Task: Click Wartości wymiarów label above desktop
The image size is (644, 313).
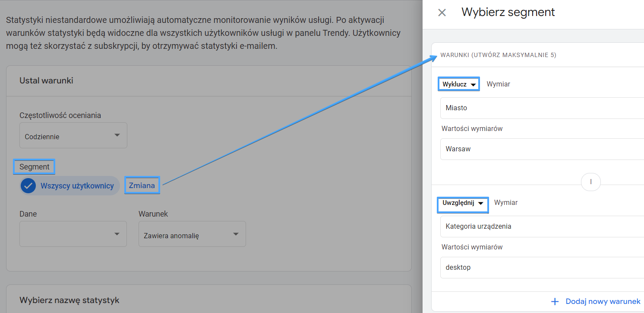Action: tap(472, 247)
